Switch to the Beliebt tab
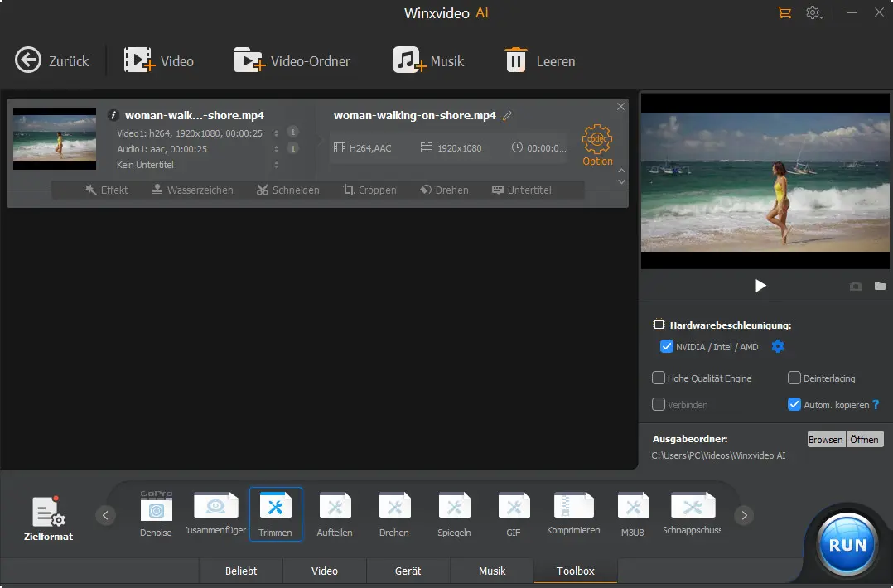Image resolution: width=893 pixels, height=588 pixels. point(241,571)
